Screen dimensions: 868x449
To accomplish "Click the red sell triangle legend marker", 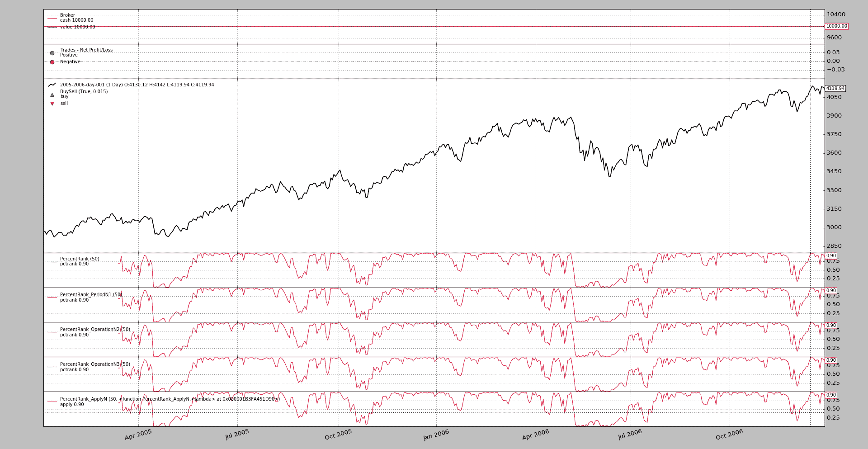I will coord(52,104).
